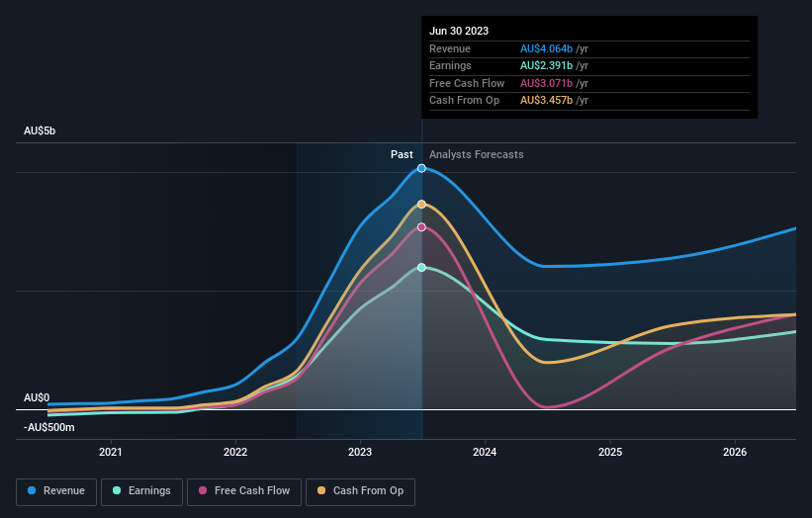Click the pink Free Cash Flow legend dot
The width and height of the screenshot is (812, 518).
203,490
